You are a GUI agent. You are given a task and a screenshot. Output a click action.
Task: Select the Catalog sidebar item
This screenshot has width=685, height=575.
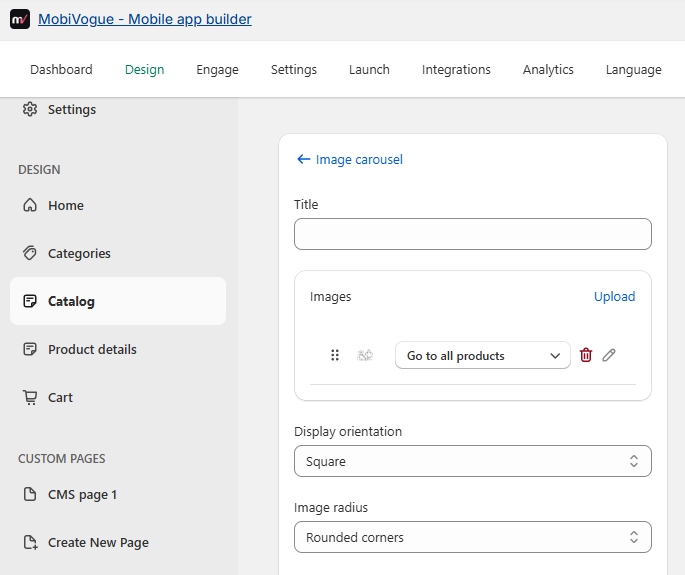tap(118, 301)
